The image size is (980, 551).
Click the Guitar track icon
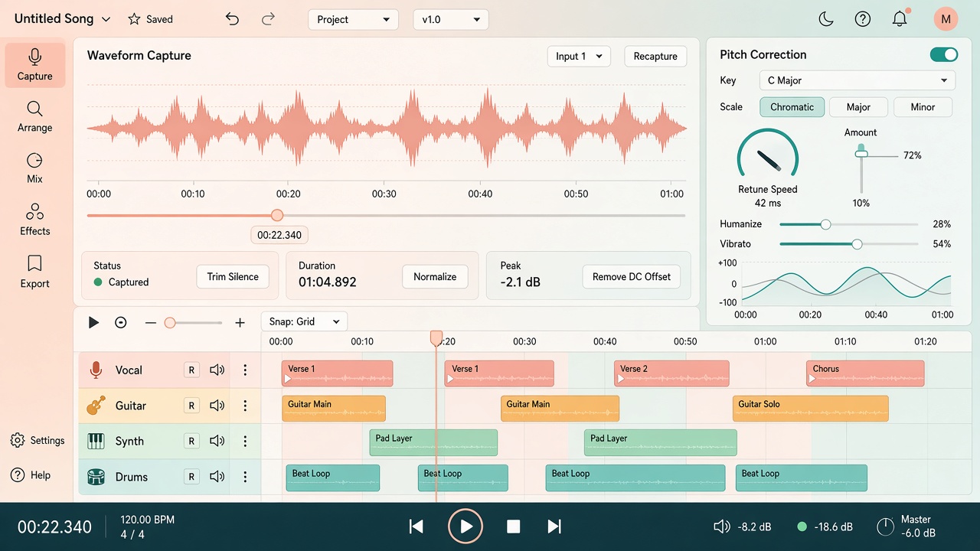pyautogui.click(x=96, y=406)
